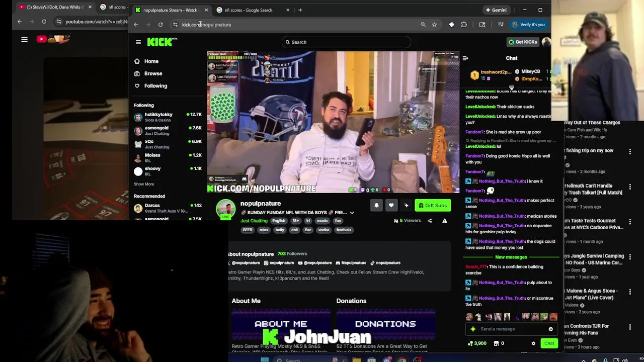Click the festivals tag
644x362 pixels.
344,230
